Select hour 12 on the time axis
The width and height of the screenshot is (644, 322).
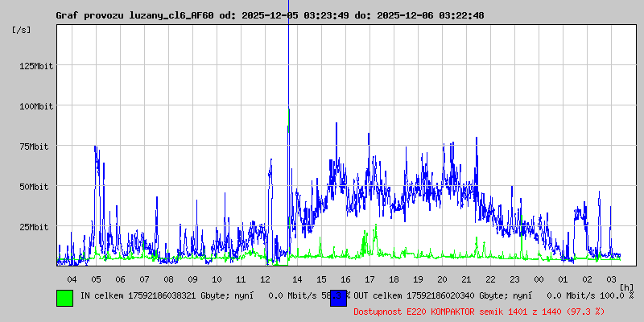pyautogui.click(x=265, y=279)
